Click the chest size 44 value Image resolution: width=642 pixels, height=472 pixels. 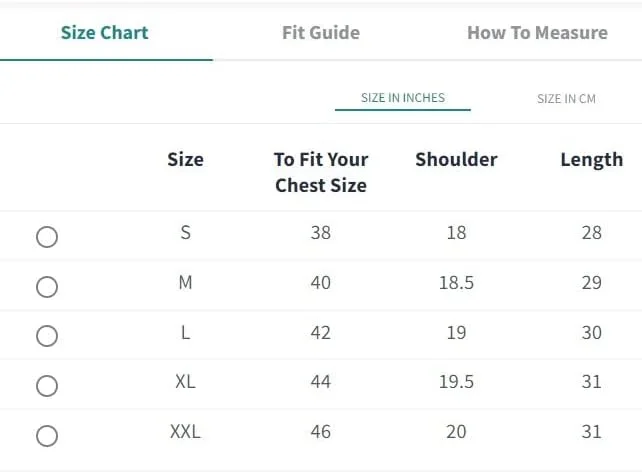pos(320,382)
